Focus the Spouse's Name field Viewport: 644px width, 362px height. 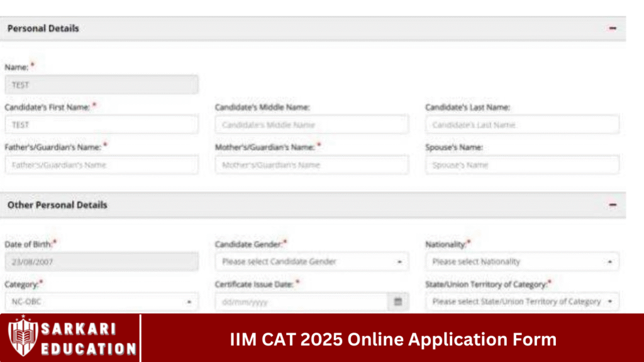point(522,165)
